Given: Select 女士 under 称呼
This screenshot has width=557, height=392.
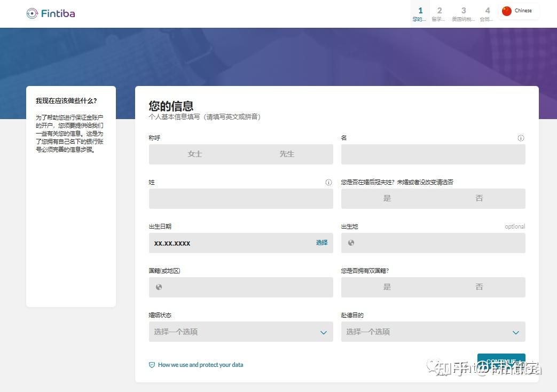Looking at the screenshot, I should point(194,154).
